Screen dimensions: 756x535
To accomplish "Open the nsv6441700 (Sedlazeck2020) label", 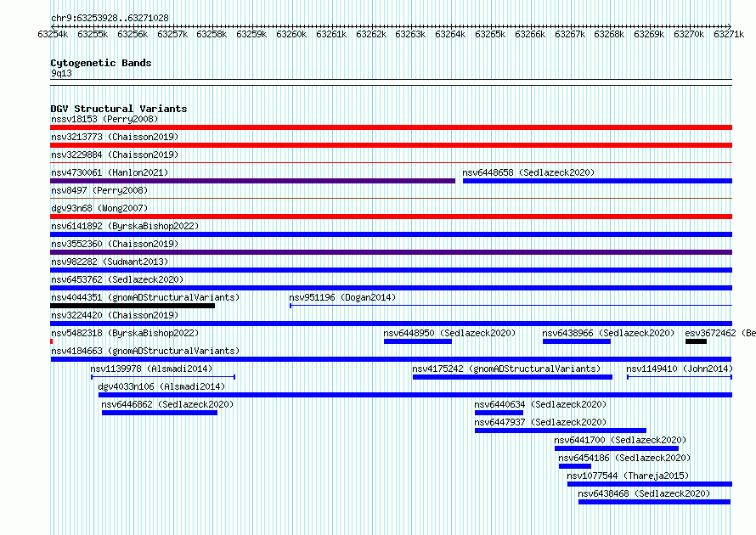I will 620,440.
